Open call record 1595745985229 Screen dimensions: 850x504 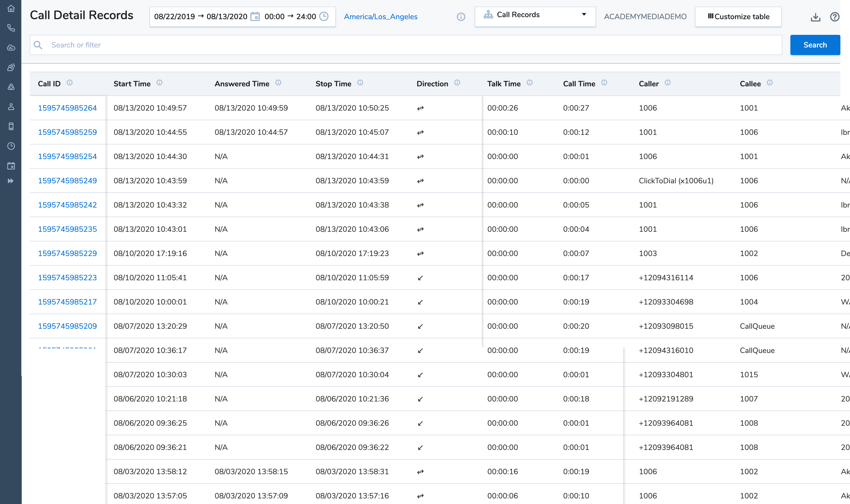pos(67,253)
